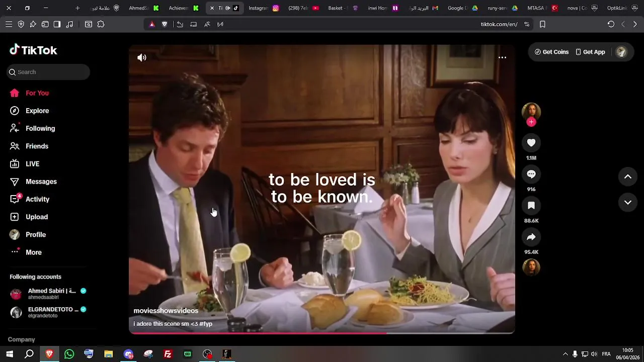Reload the page
The height and width of the screenshot is (362, 644).
(611, 24)
